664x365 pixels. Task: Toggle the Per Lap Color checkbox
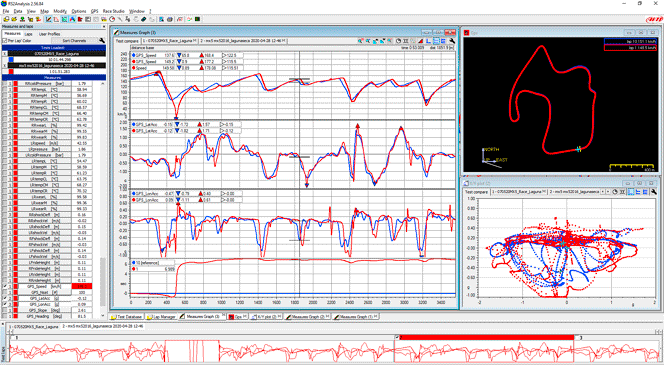[x=5, y=41]
